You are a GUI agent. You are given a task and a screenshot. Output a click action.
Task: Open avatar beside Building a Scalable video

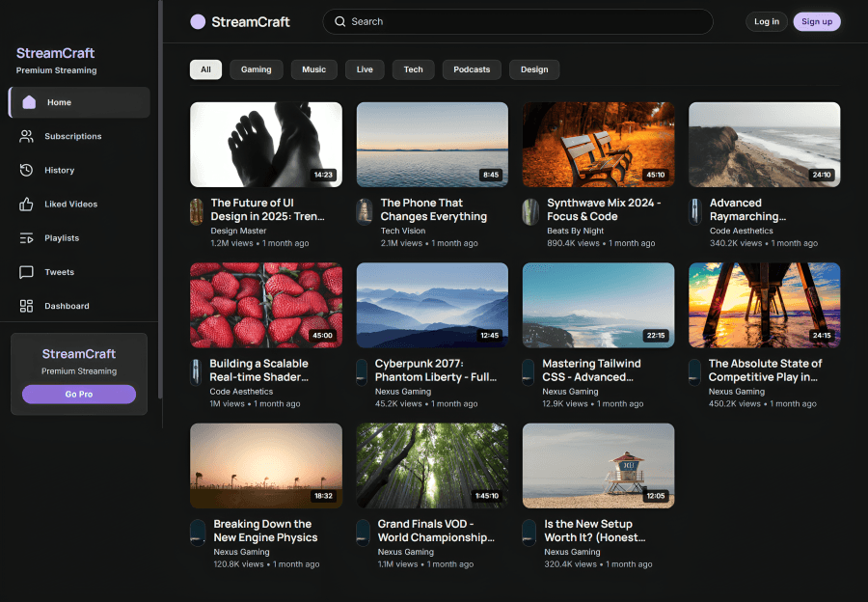point(196,372)
